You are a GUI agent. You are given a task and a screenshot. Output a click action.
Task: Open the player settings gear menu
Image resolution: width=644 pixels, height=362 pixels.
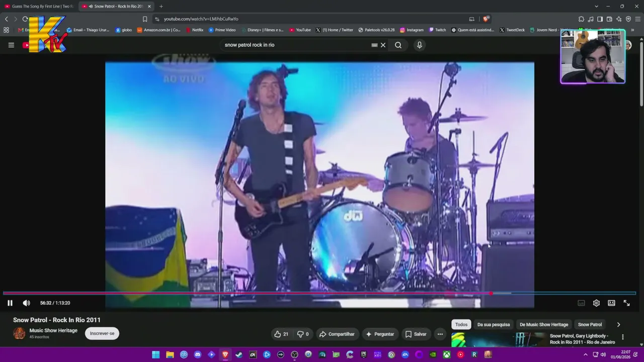[596, 303]
